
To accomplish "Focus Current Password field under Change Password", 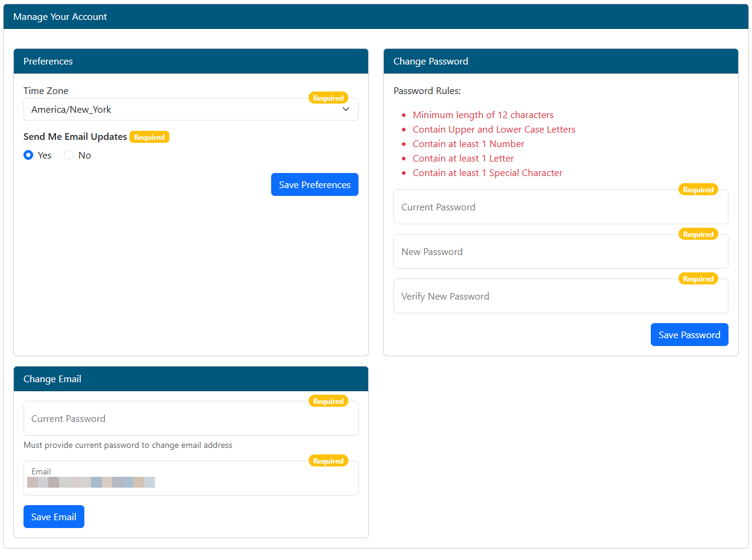I will click(x=560, y=207).
